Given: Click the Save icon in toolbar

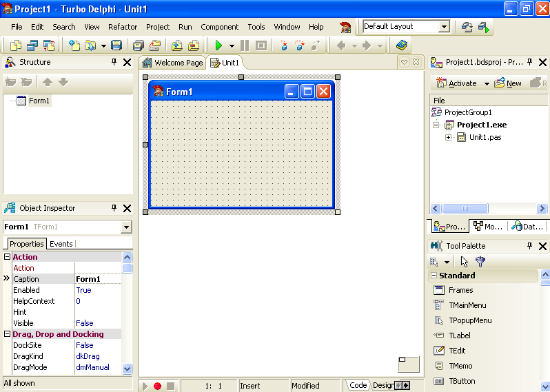Looking at the screenshot, I should (x=116, y=45).
